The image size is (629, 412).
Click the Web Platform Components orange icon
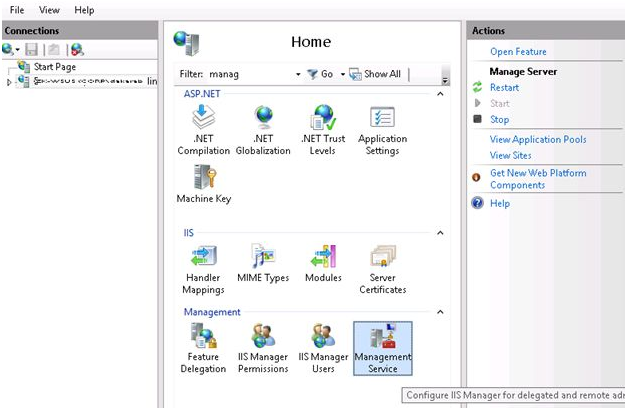476,177
